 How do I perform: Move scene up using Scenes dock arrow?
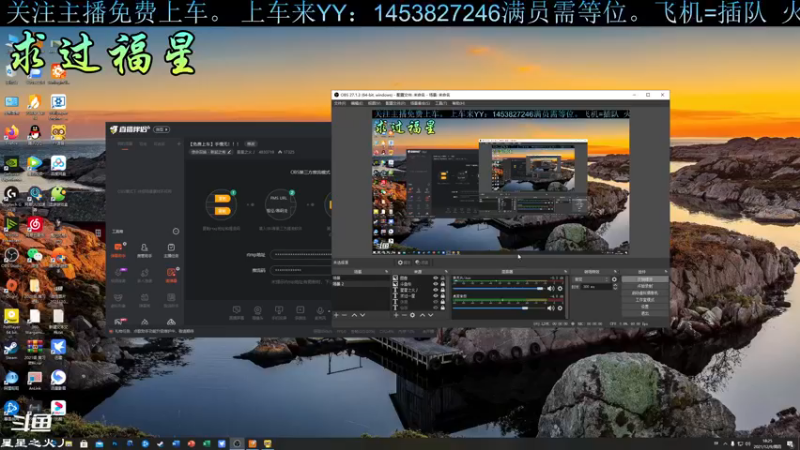click(x=354, y=315)
